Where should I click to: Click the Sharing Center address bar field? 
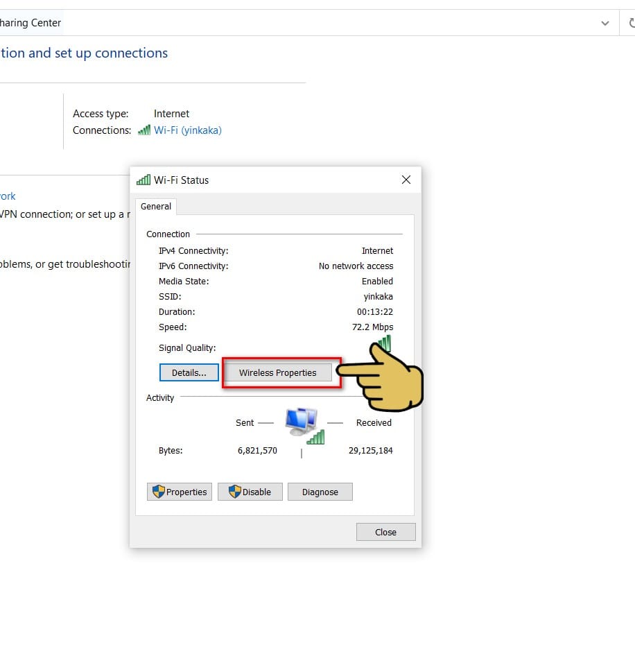300,23
